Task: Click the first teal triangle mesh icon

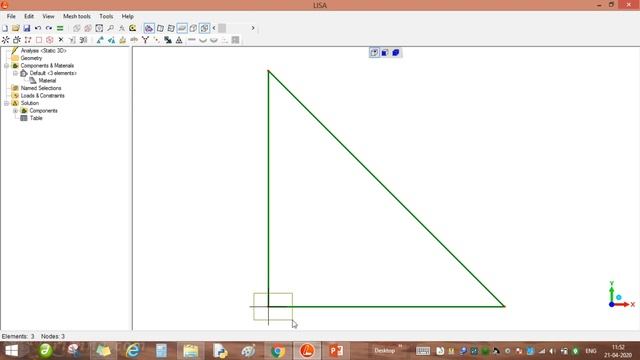Action: click(100, 40)
